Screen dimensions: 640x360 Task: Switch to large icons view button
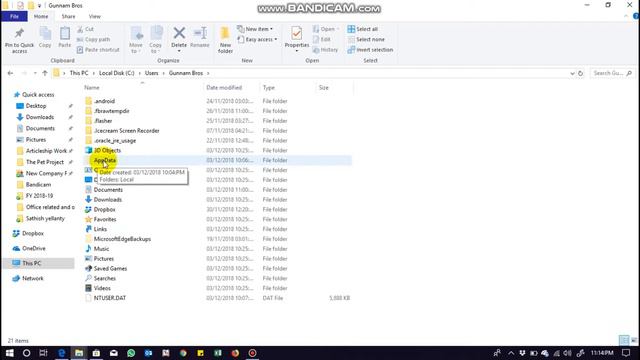click(x=634, y=340)
